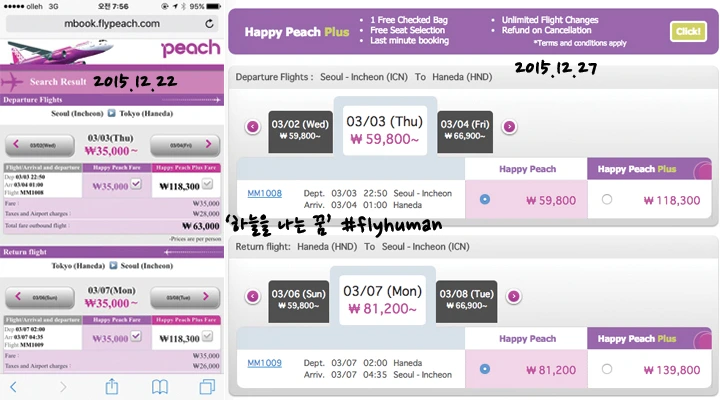Viewport: 720px width, 400px height.
Task: Check the ₩118,300 Plus fare for MM1009 mobile
Action: click(x=208, y=337)
